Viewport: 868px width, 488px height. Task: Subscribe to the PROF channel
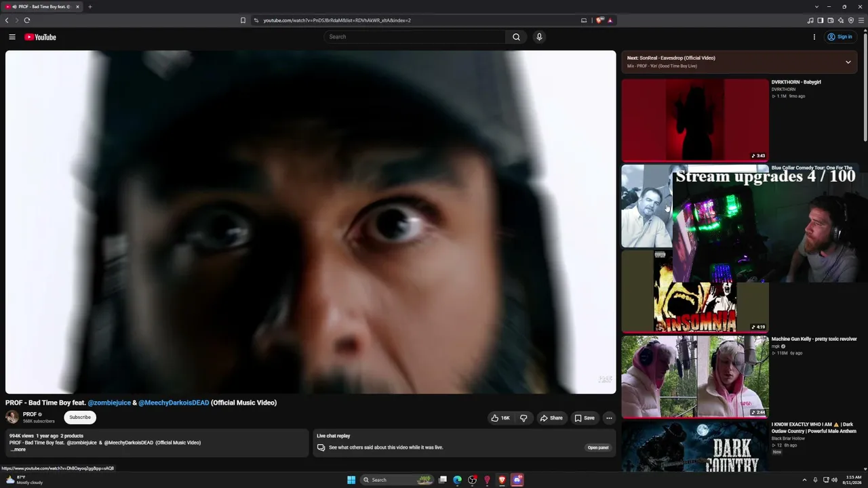80,418
